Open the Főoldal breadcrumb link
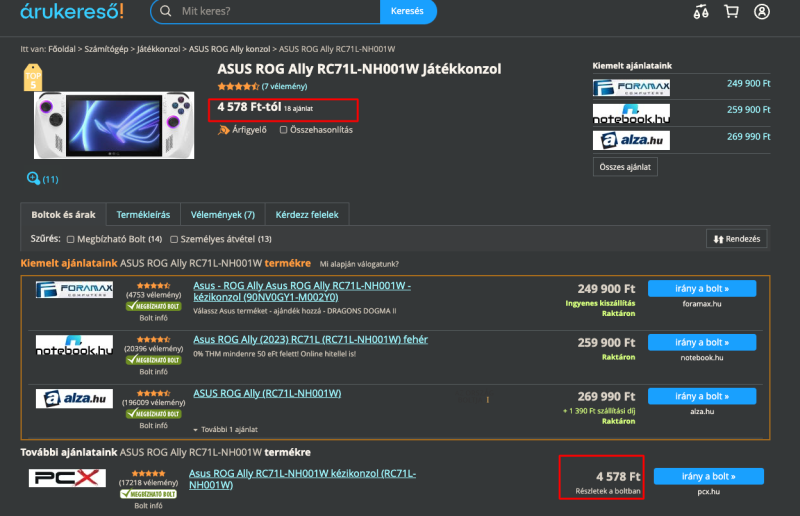Screen dimensions: 800x516 [62, 49]
